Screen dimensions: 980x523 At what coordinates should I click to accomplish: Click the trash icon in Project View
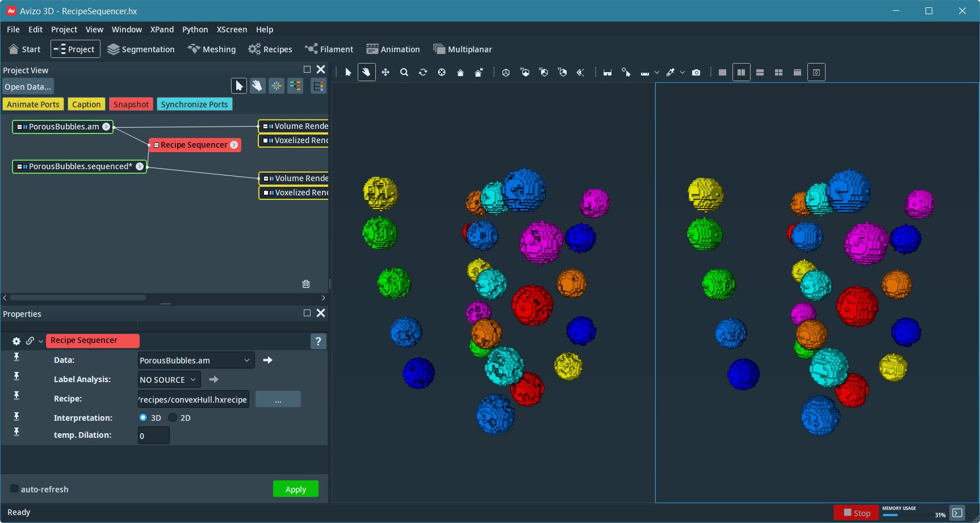[306, 284]
